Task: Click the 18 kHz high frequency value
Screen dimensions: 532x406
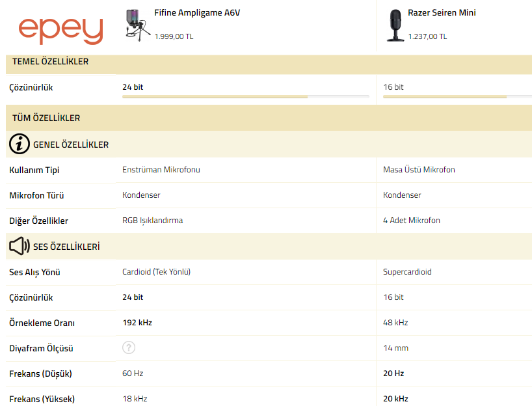Action: [135, 399]
